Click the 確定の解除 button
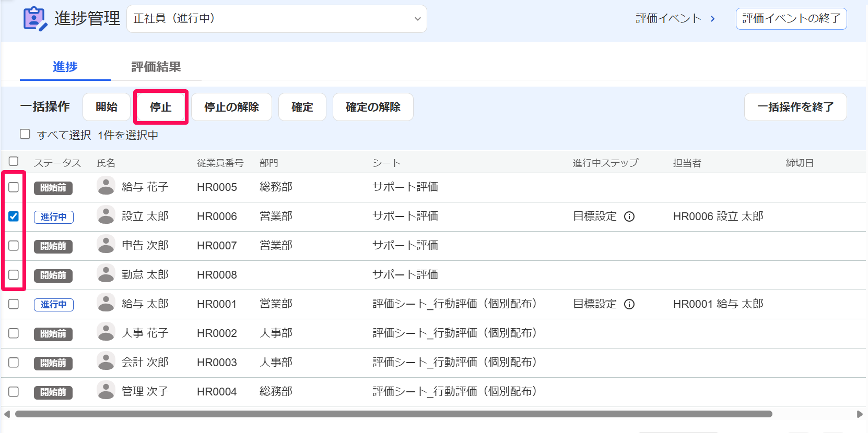Viewport: 868px width, 433px height. 373,107
